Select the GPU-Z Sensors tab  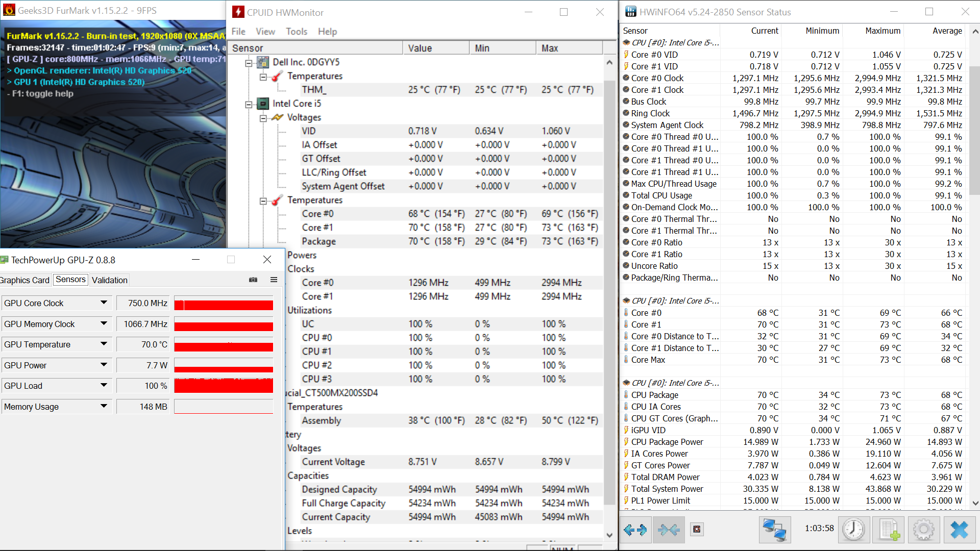(x=70, y=280)
